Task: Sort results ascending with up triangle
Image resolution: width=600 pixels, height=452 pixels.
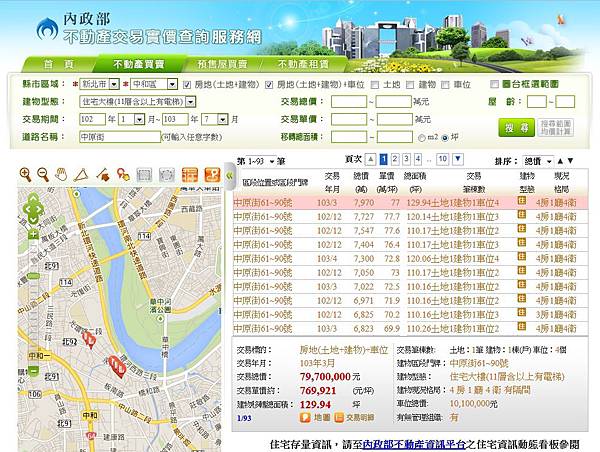Action: point(560,161)
